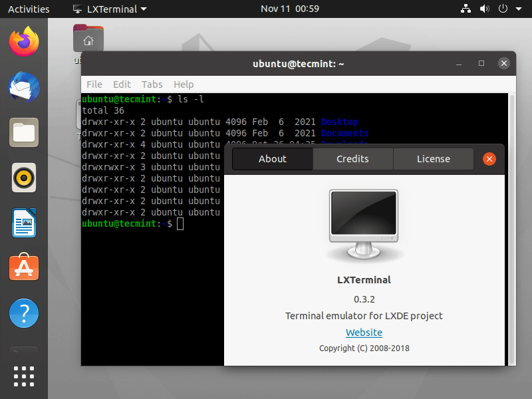This screenshot has height=399, width=532.
Task: Click the Desktop directory name
Action: coord(339,122)
